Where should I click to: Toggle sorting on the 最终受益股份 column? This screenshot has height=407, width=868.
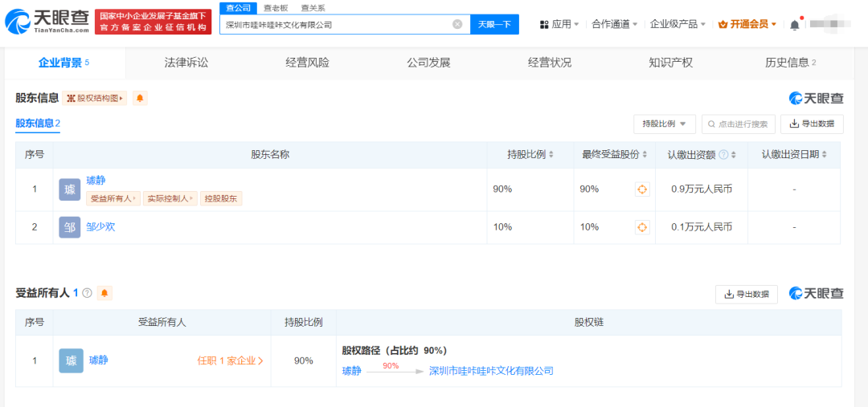click(616, 154)
